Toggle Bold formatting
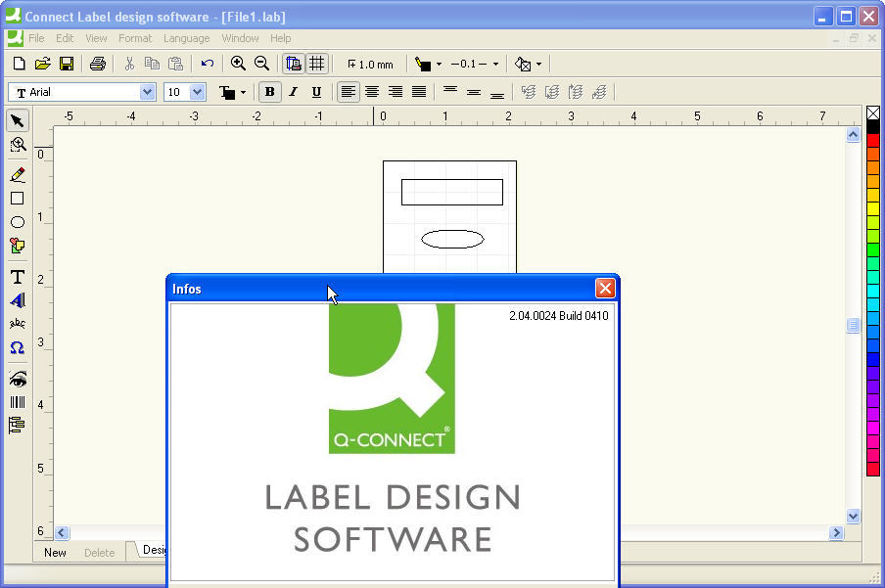 pos(269,92)
